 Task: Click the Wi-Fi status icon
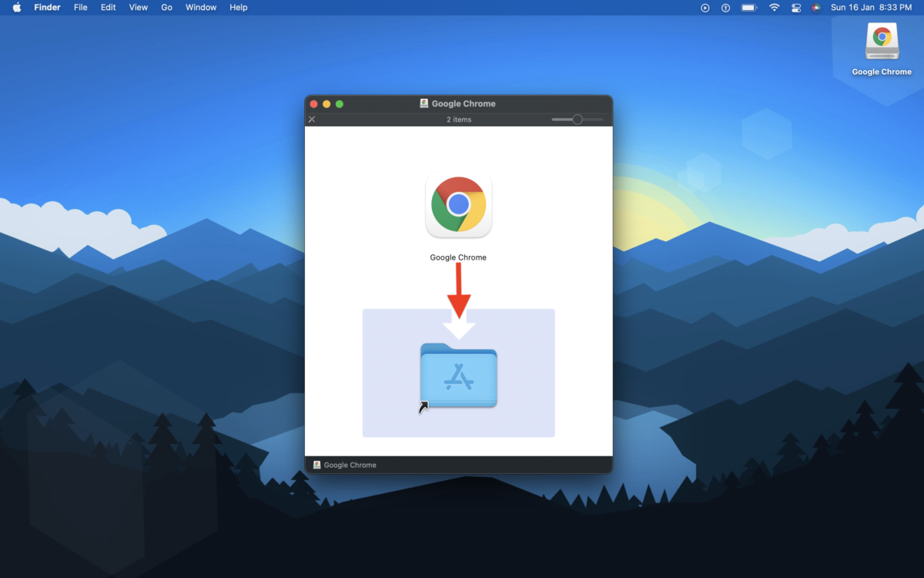[774, 8]
